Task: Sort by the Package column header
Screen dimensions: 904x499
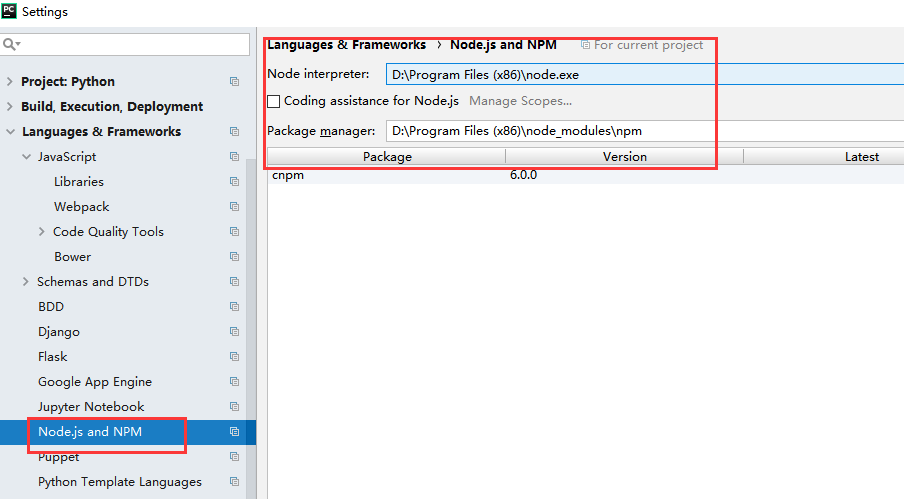Action: tap(387, 157)
